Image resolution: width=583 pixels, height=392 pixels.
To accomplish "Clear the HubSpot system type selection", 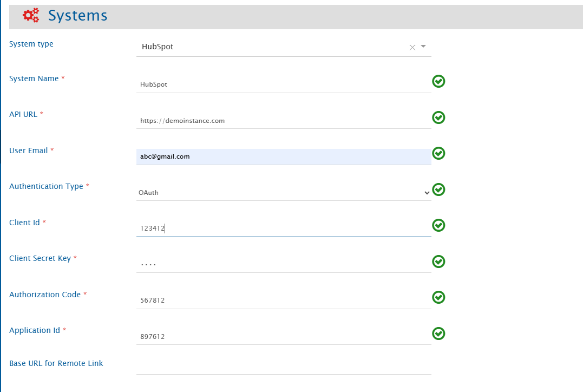I will (412, 47).
